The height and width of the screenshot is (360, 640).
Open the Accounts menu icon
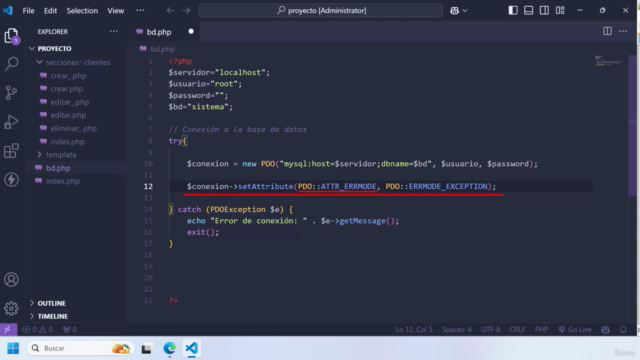(x=11, y=280)
